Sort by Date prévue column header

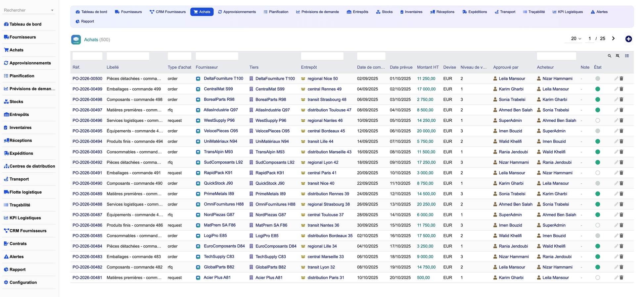click(401, 67)
